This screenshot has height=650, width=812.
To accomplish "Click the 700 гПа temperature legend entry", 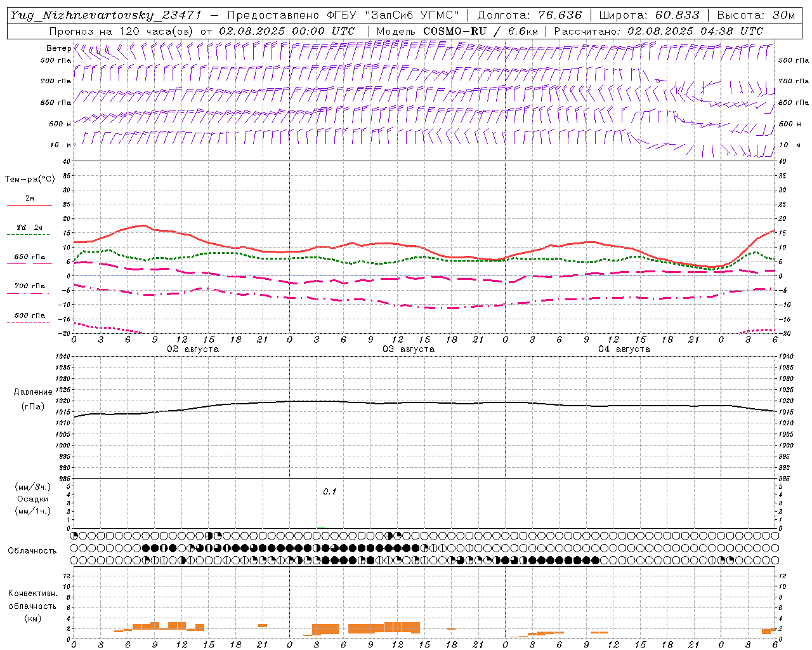I will pos(30,286).
